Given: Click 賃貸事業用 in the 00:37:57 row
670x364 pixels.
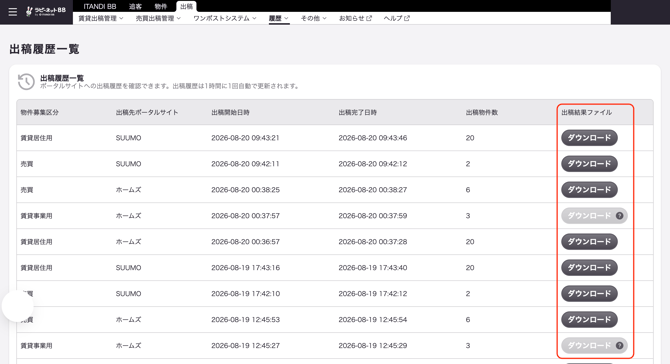Looking at the screenshot, I should coord(36,216).
